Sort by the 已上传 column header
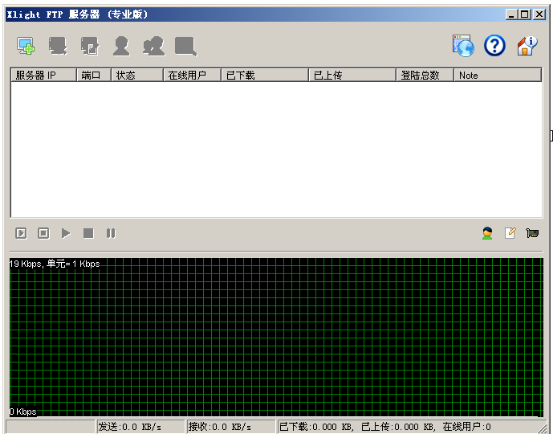Screen dimensions: 554x434 tap(352, 75)
